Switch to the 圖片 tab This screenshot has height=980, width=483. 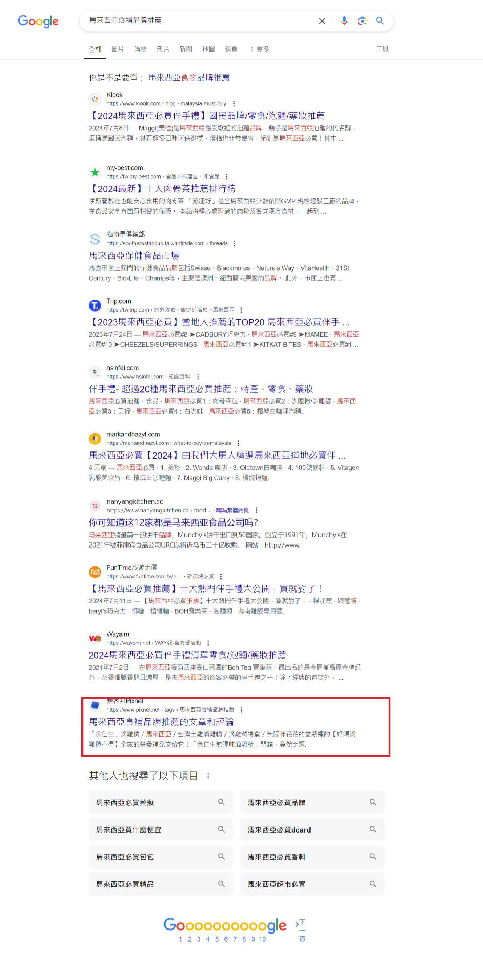(x=117, y=49)
